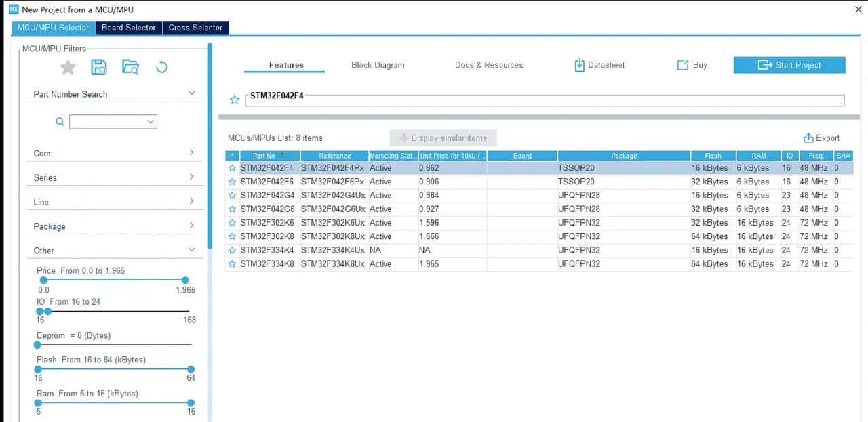Click the favorites star filter icon

click(x=68, y=67)
